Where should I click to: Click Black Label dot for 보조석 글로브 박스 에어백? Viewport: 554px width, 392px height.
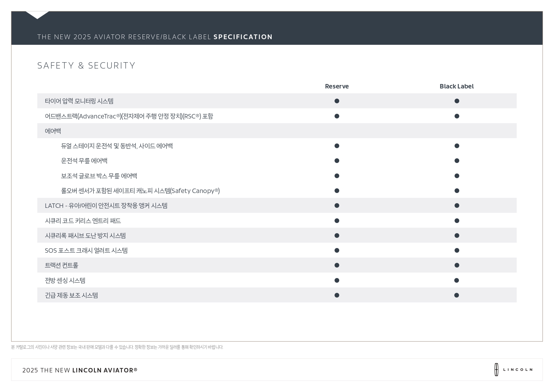tap(457, 176)
